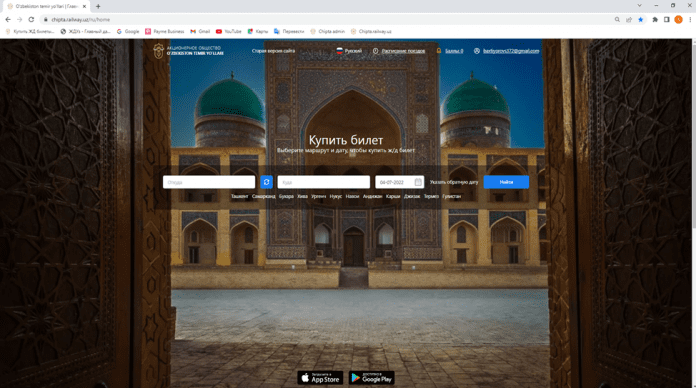Click the blue Найти search button
The width and height of the screenshot is (696, 388).
(506, 182)
